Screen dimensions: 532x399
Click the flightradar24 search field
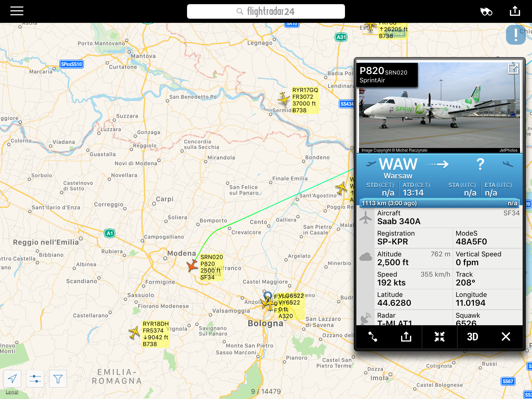point(266,11)
